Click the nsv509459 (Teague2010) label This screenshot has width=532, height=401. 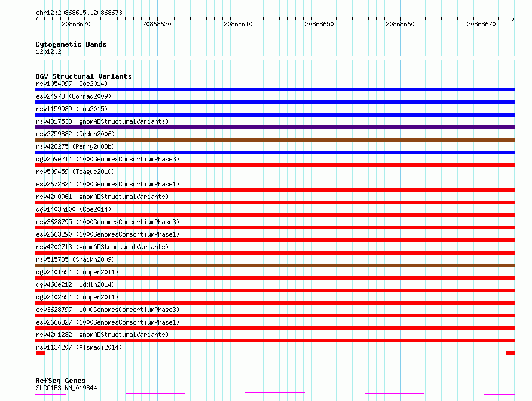pos(75,172)
